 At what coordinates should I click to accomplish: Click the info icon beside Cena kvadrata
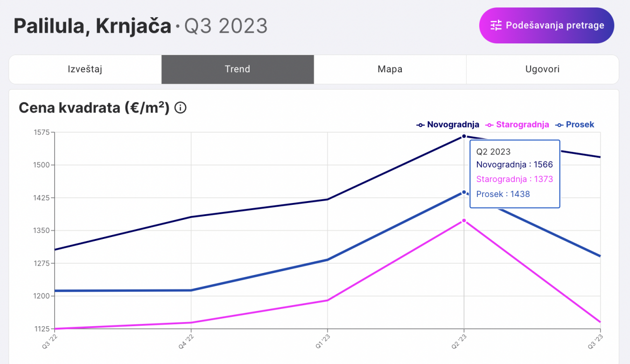180,108
